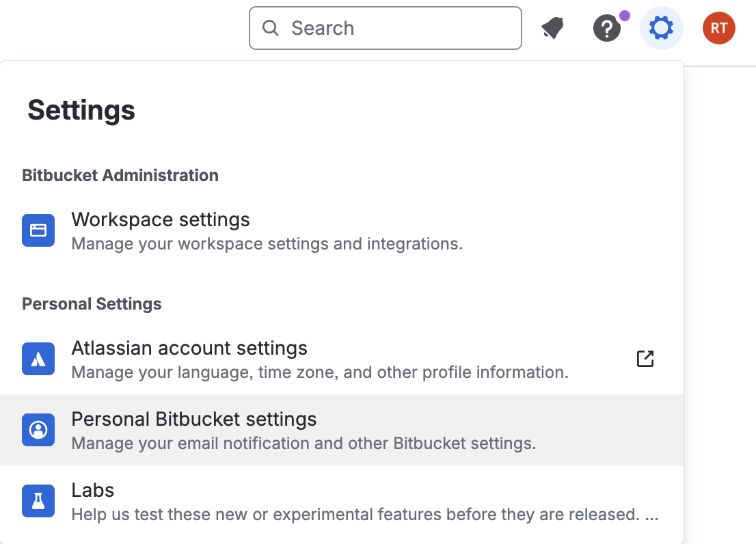Click the Labs flask icon
This screenshot has height=544, width=756.
[x=38, y=502]
